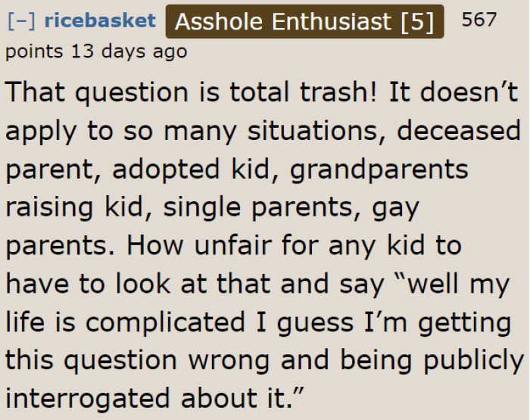Image resolution: width=530 pixels, height=420 pixels.
Task: Click the word 'complicated' in the comment
Action: [x=165, y=322]
